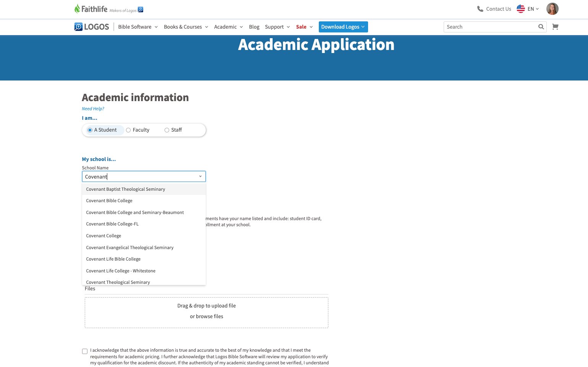Screen dimensions: 588x367
Task: Select Covenant Theological Seminary option
Action: [x=144, y=282]
